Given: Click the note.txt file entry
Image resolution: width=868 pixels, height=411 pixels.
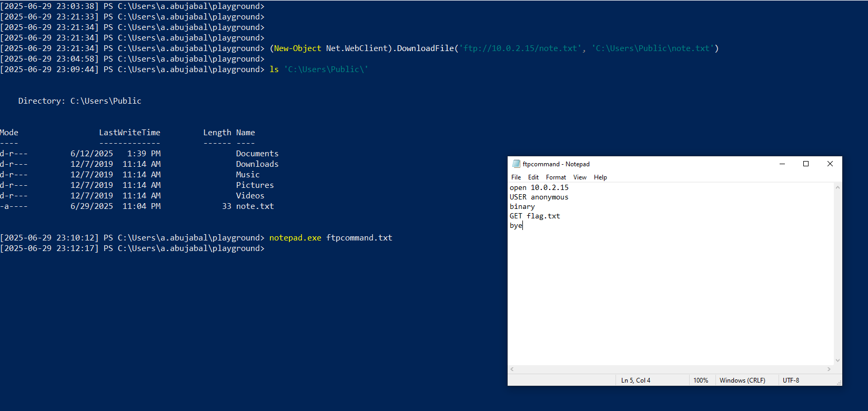Looking at the screenshot, I should (255, 206).
